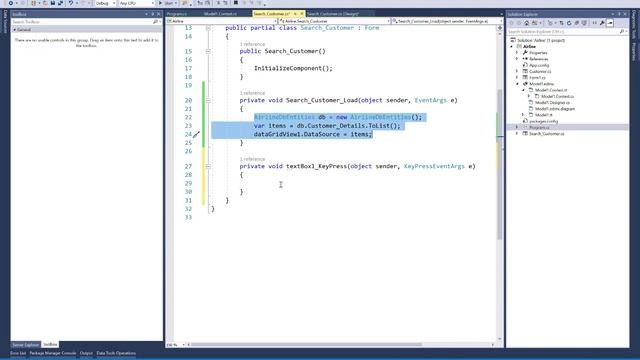Click the Save icon in main toolbar
This screenshot has width=640, height=360.
coord(53,3)
